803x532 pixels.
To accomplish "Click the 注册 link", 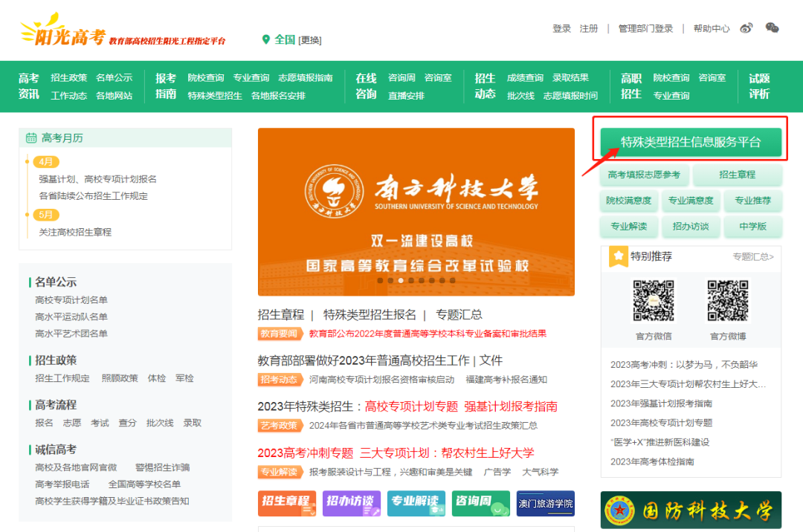I will 588,29.
